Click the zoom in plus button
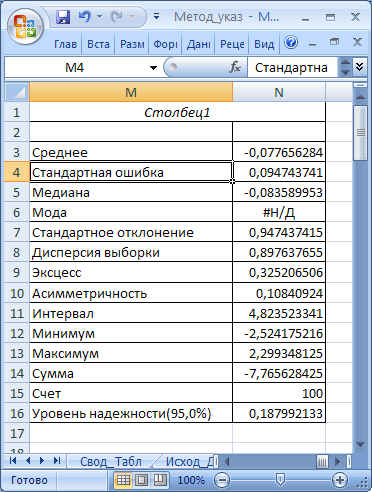This screenshot has width=372, height=492. point(340,480)
